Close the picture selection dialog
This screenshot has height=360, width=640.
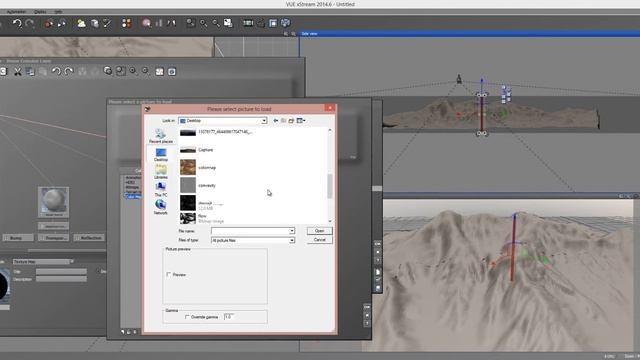(x=330, y=108)
